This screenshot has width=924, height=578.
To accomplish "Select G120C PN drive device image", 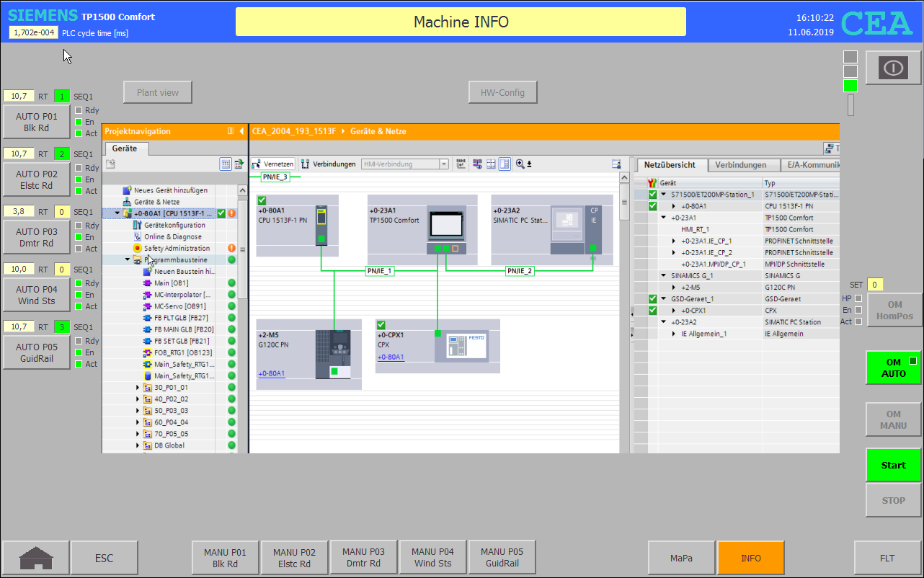I will 333,354.
